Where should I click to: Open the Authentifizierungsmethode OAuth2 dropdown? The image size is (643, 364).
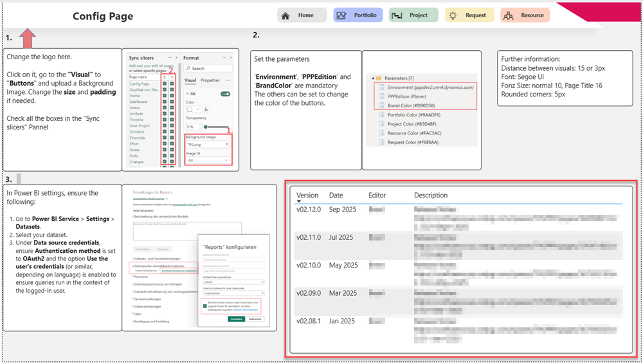click(x=233, y=282)
